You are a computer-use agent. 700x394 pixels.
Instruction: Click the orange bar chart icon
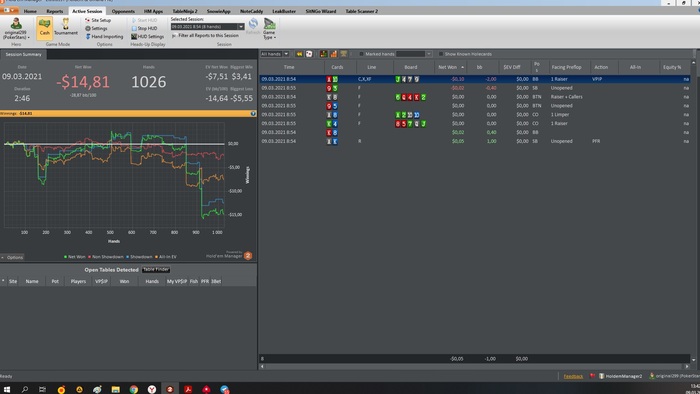tap(333, 54)
